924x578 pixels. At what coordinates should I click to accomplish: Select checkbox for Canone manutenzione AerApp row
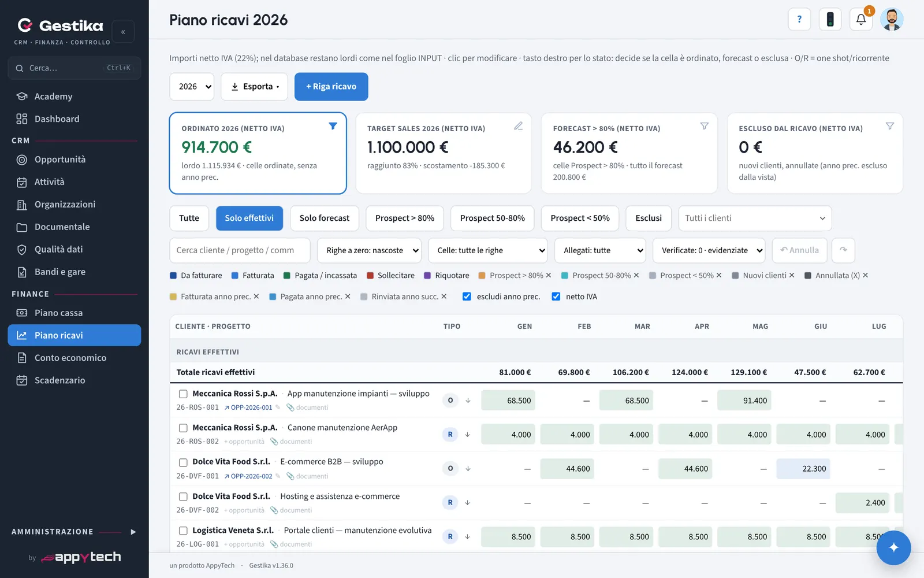pyautogui.click(x=183, y=428)
